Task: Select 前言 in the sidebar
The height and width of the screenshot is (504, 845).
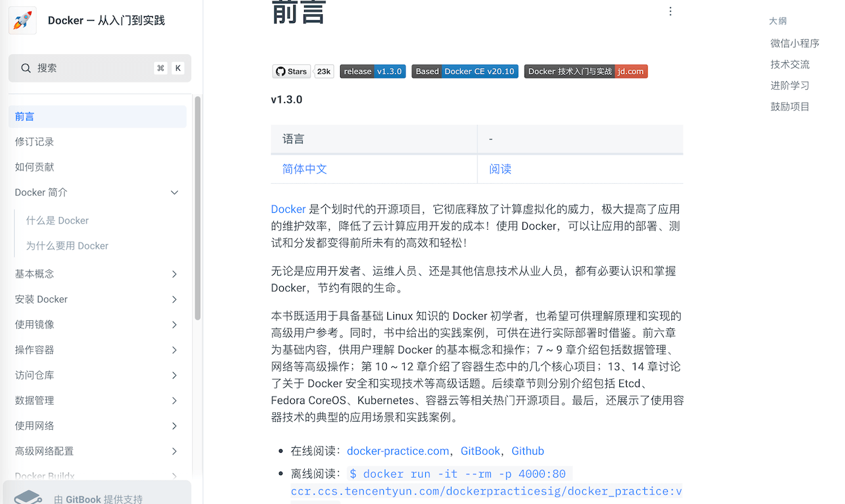Action: 25,116
